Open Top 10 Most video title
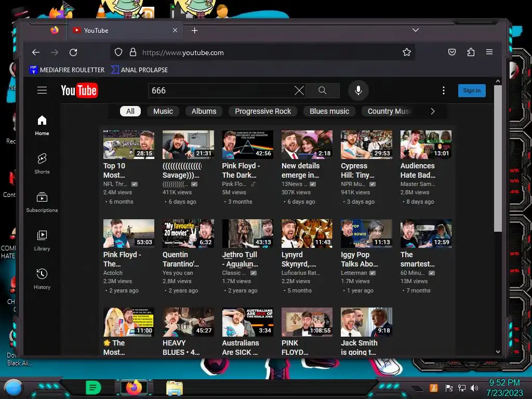Viewport: 532px width, 399px height. pos(114,170)
